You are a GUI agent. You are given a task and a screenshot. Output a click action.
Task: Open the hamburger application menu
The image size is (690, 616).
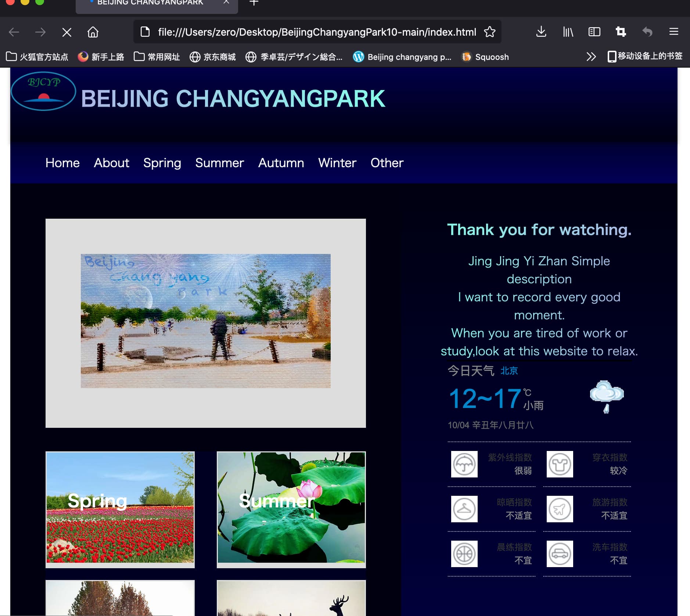click(673, 32)
